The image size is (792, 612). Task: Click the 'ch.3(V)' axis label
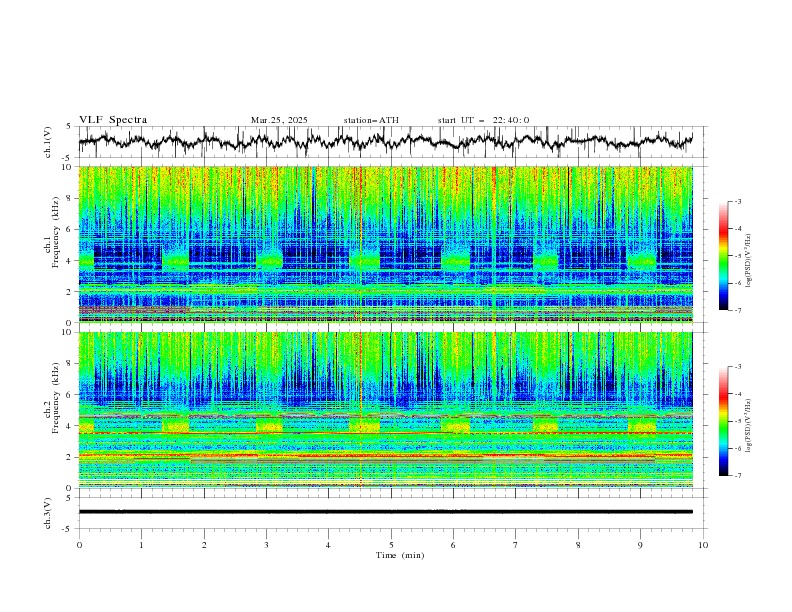pyautogui.click(x=48, y=513)
